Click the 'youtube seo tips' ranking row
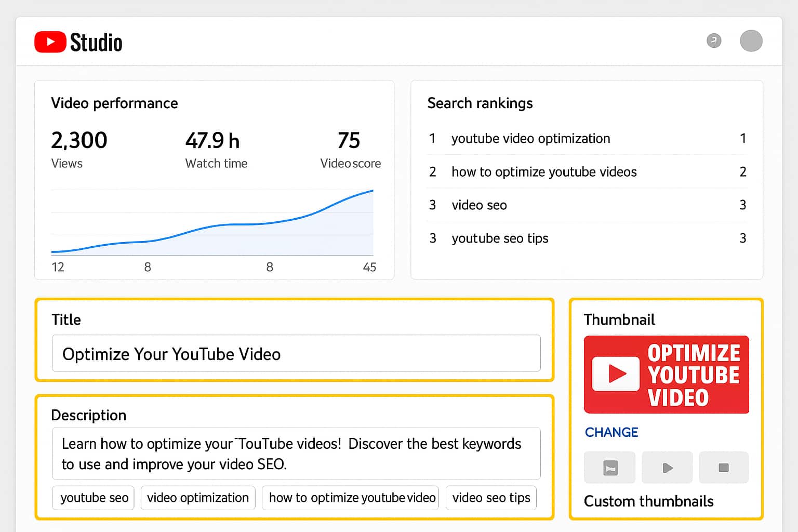This screenshot has width=798, height=532. click(587, 238)
